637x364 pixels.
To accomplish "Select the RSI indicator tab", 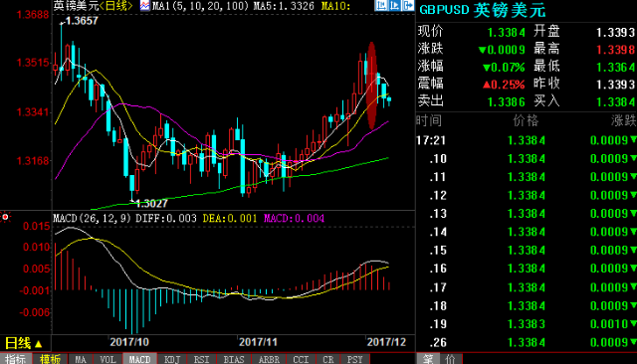I will (x=201, y=359).
